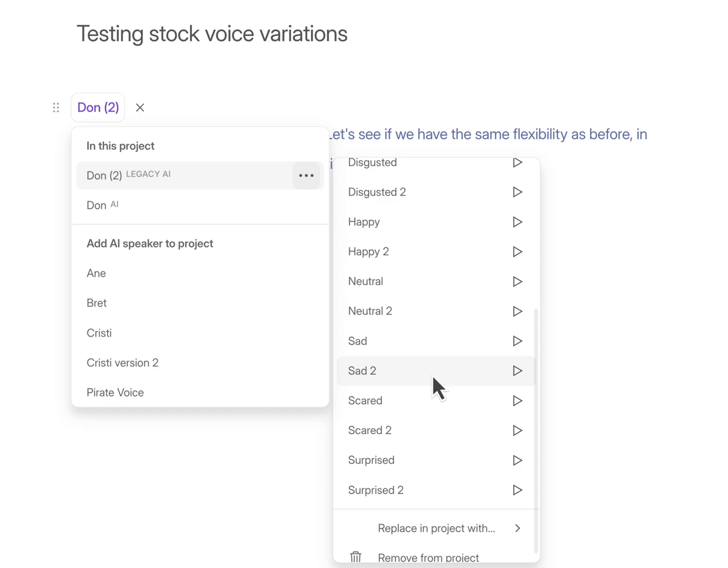Click the script text starting "Let's see"
This screenshot has width=728, height=568.
pos(489,135)
